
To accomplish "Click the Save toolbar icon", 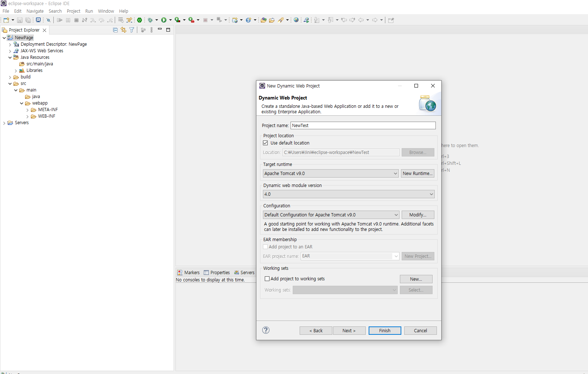I will coord(20,20).
